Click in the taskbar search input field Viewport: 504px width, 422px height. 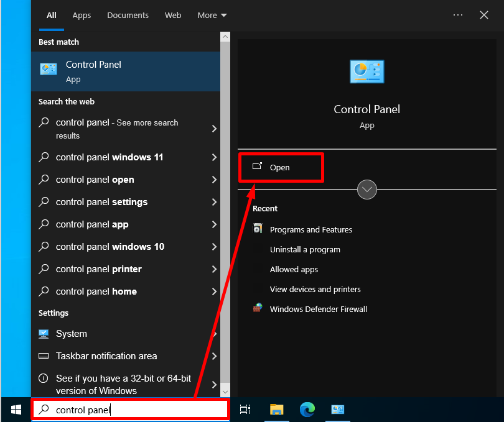pos(130,410)
